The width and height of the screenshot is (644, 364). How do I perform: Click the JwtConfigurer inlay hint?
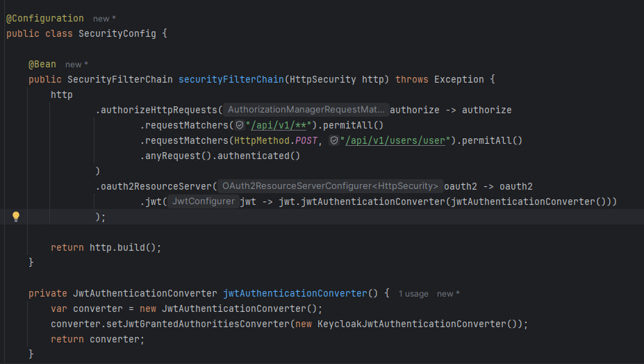click(204, 201)
